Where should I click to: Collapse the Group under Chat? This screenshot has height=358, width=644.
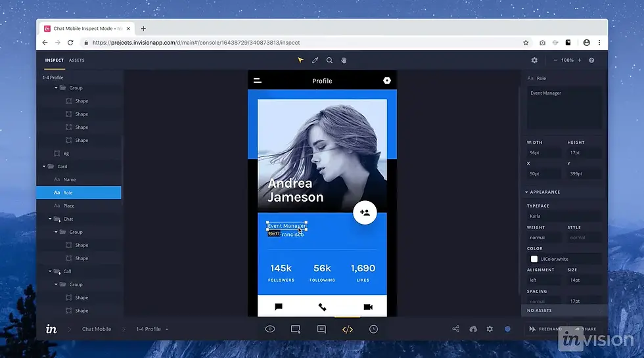pos(57,233)
